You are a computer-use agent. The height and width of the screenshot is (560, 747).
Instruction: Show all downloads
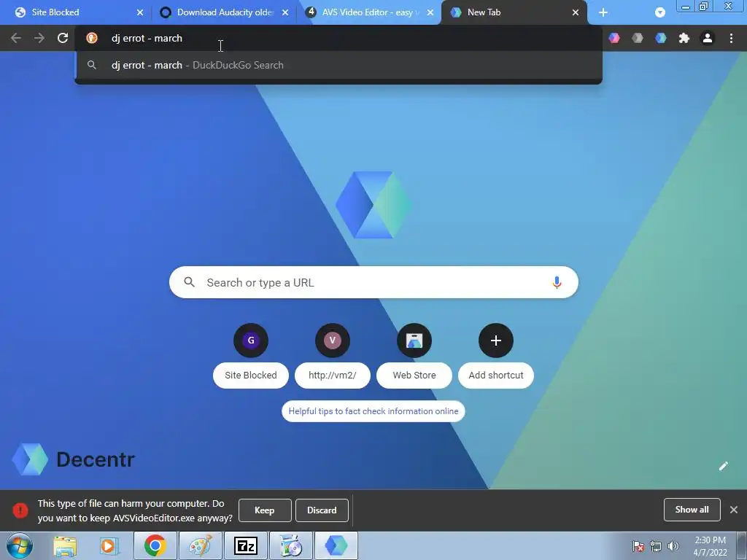coord(692,510)
